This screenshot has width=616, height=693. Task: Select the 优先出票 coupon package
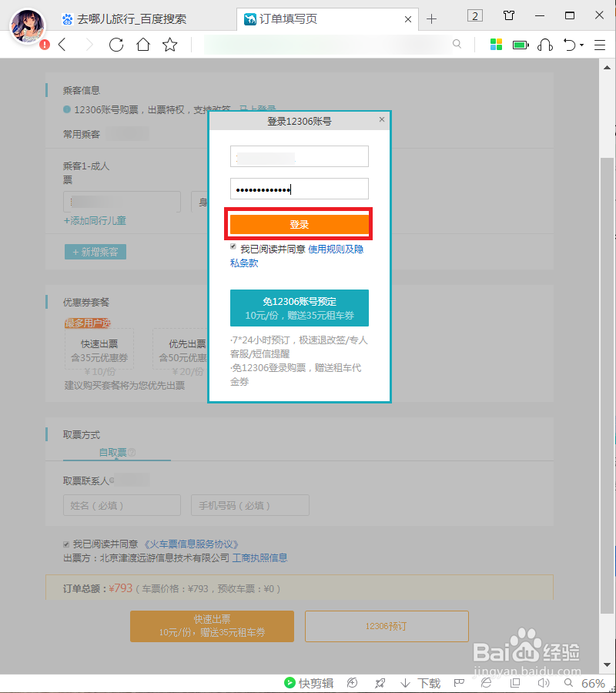(180, 350)
